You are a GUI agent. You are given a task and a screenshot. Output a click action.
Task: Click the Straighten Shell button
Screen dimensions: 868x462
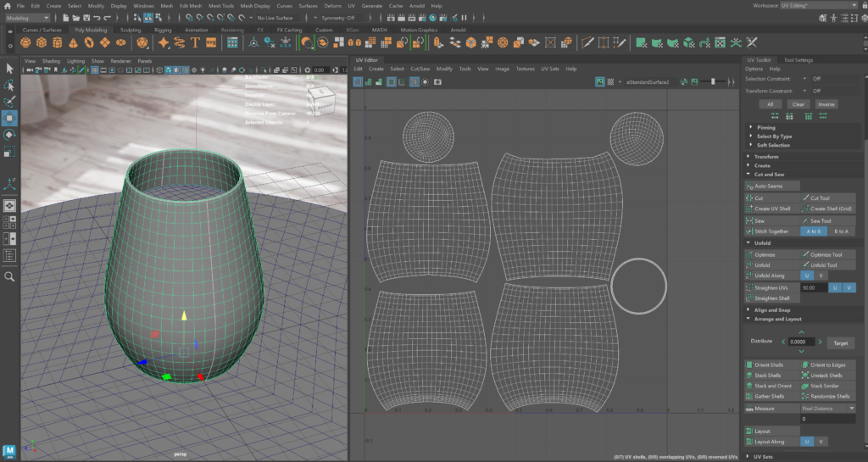[772, 298]
